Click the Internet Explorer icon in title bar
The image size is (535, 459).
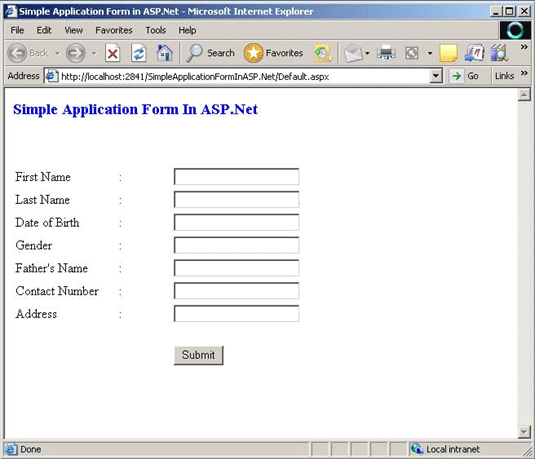[11, 11]
